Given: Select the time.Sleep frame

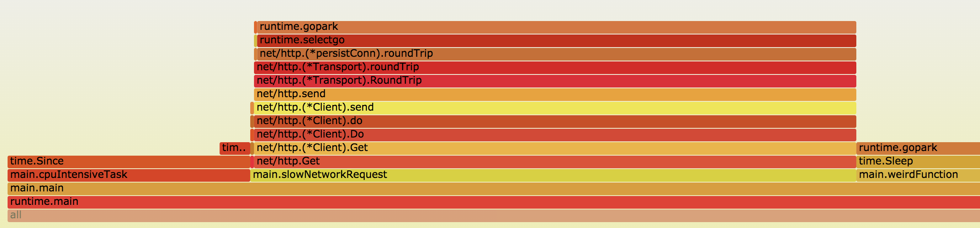Looking at the screenshot, I should 918,162.
